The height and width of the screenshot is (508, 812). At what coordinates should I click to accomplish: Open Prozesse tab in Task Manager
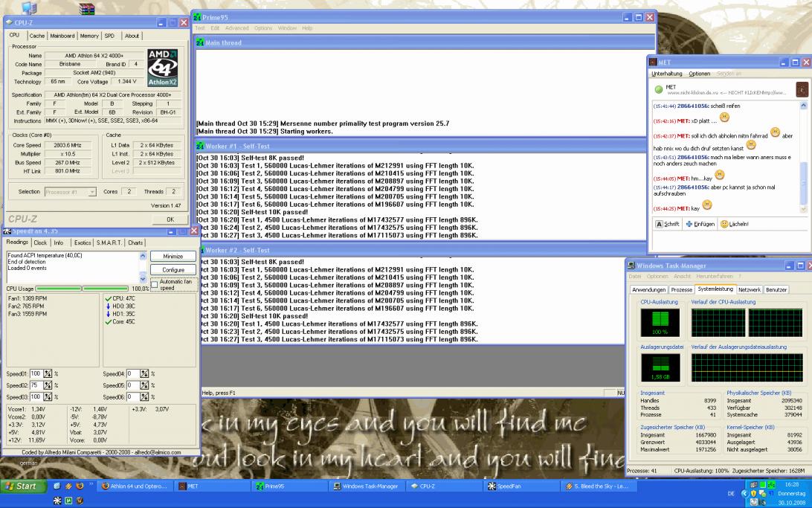click(x=681, y=289)
